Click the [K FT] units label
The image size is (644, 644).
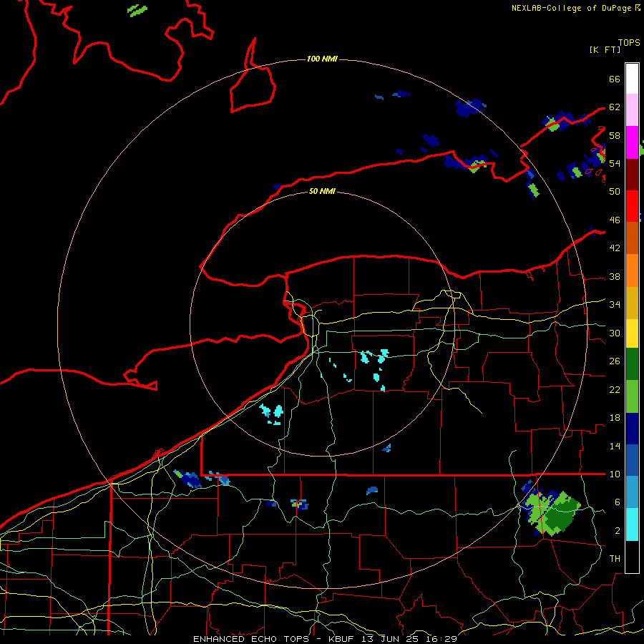click(605, 49)
